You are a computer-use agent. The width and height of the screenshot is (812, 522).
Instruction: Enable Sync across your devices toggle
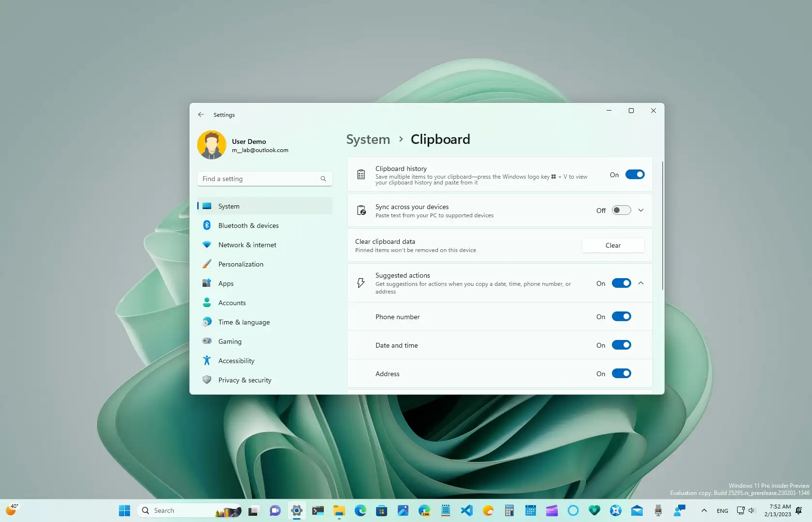coord(622,210)
